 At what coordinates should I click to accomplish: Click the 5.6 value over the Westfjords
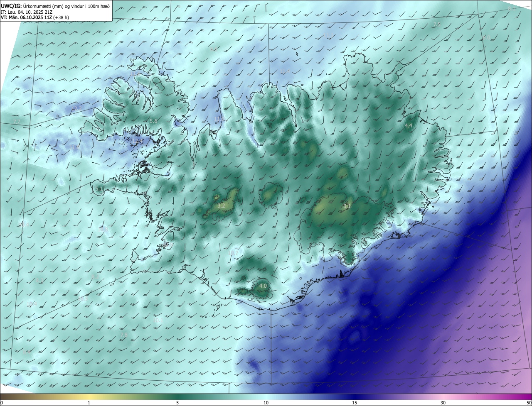153,121
